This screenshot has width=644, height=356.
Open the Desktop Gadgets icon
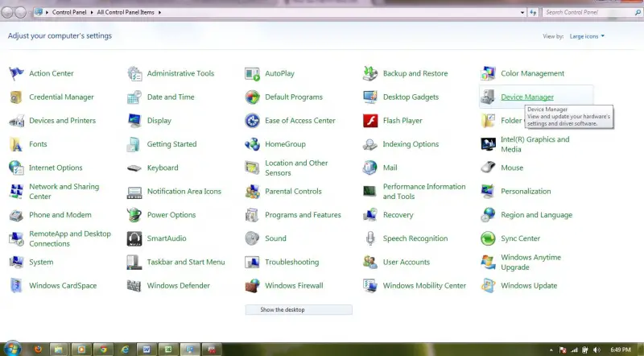coord(370,97)
